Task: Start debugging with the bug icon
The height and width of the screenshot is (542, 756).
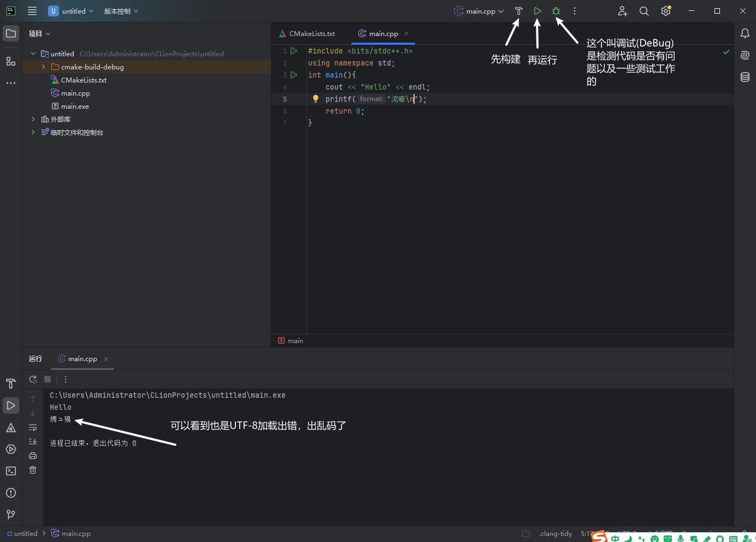Action: pyautogui.click(x=556, y=11)
